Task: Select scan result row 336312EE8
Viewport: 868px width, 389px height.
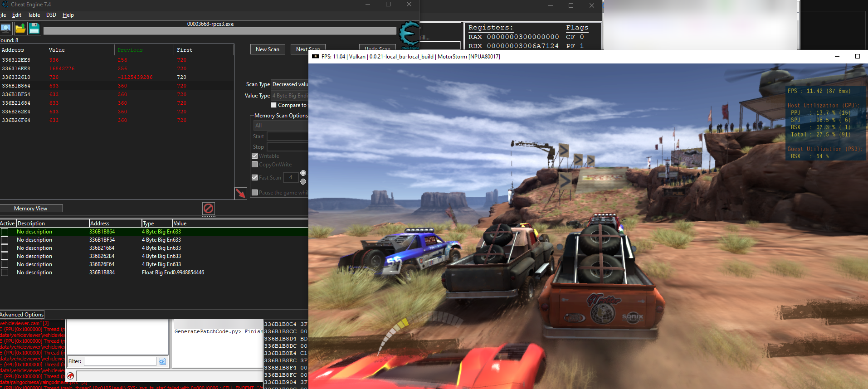Action: (x=117, y=60)
